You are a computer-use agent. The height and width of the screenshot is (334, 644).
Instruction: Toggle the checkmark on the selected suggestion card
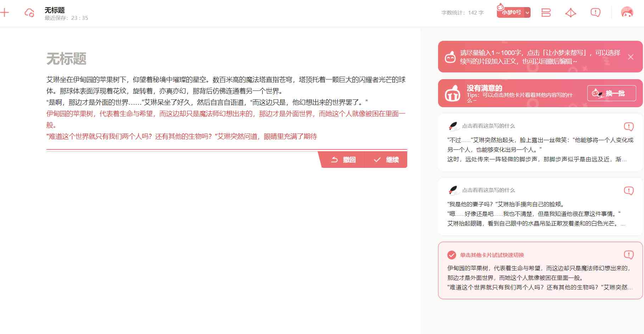pyautogui.click(x=452, y=255)
